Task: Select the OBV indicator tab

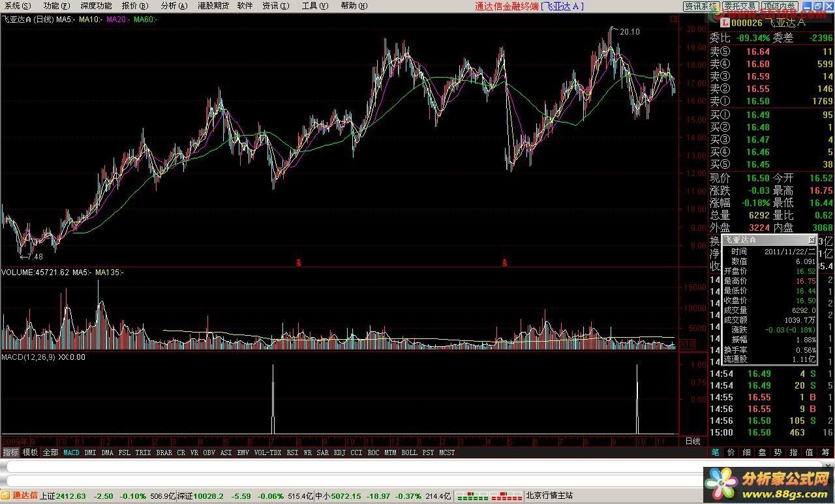Action: point(209,452)
